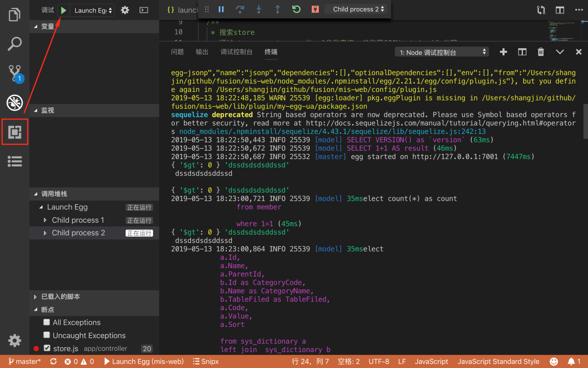Open the Source Control view
588x368 pixels.
[x=15, y=73]
